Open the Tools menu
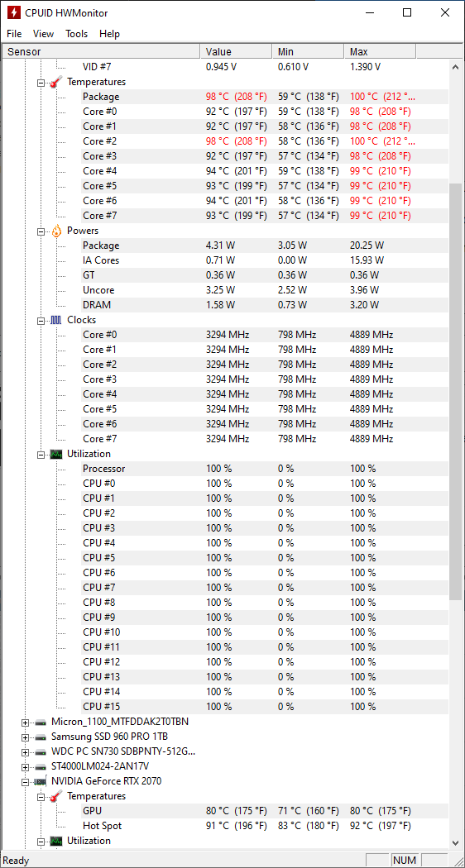 click(x=76, y=34)
